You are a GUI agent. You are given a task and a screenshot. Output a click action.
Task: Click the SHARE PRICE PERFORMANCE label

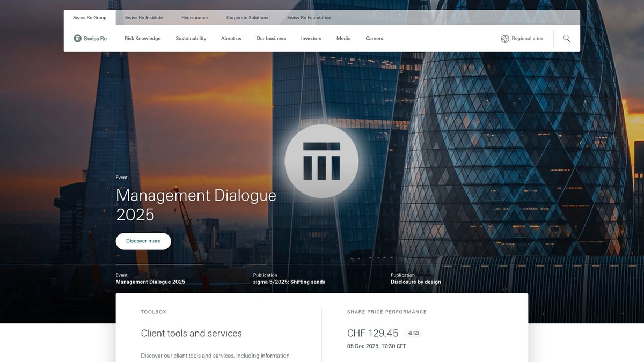pos(387,312)
